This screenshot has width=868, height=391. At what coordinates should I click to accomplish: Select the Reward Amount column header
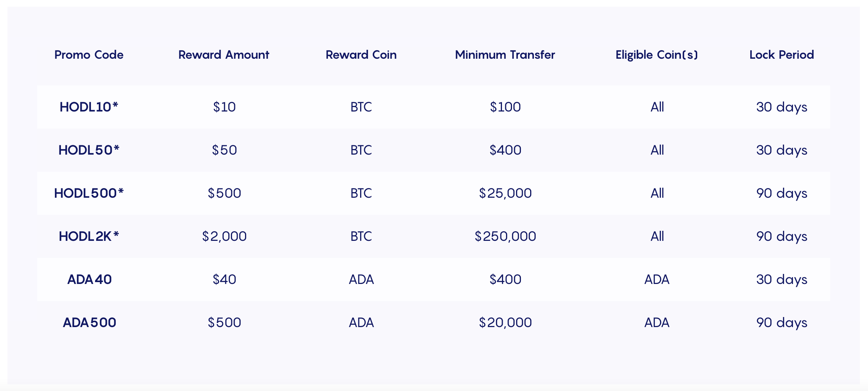click(224, 55)
